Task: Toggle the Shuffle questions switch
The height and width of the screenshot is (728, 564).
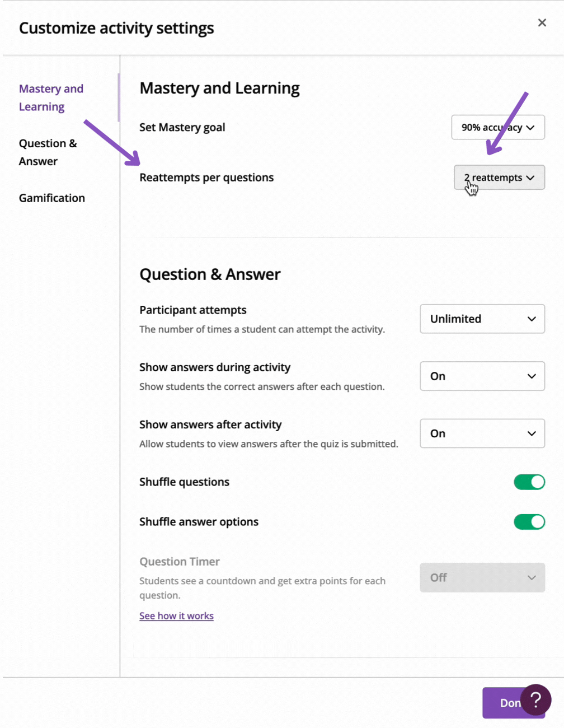Action: pyautogui.click(x=529, y=482)
